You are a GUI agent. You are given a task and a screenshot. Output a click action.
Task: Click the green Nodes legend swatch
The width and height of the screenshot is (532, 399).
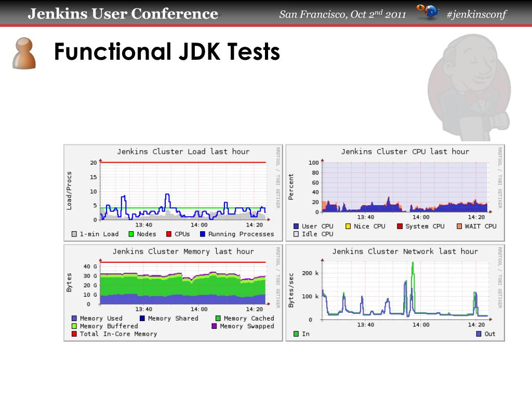point(131,234)
